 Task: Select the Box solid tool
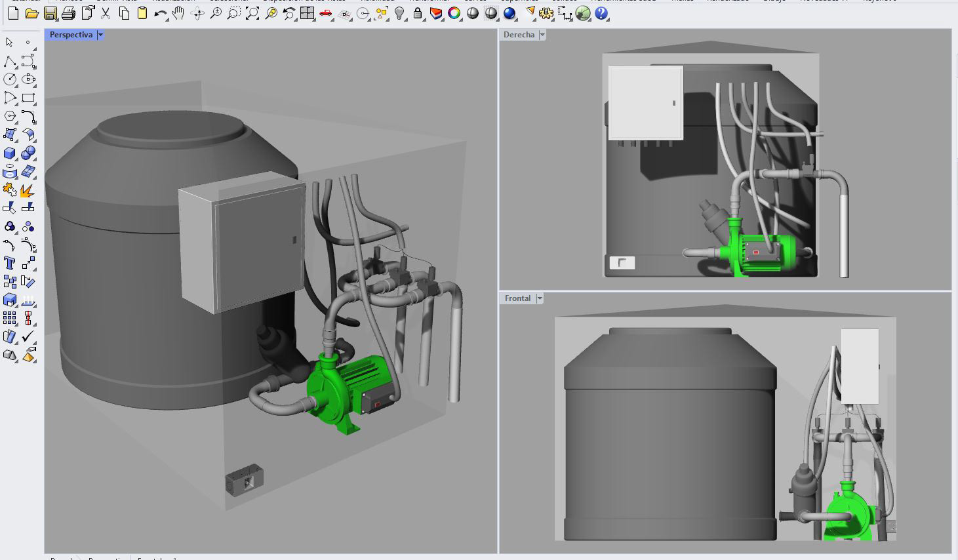9,153
